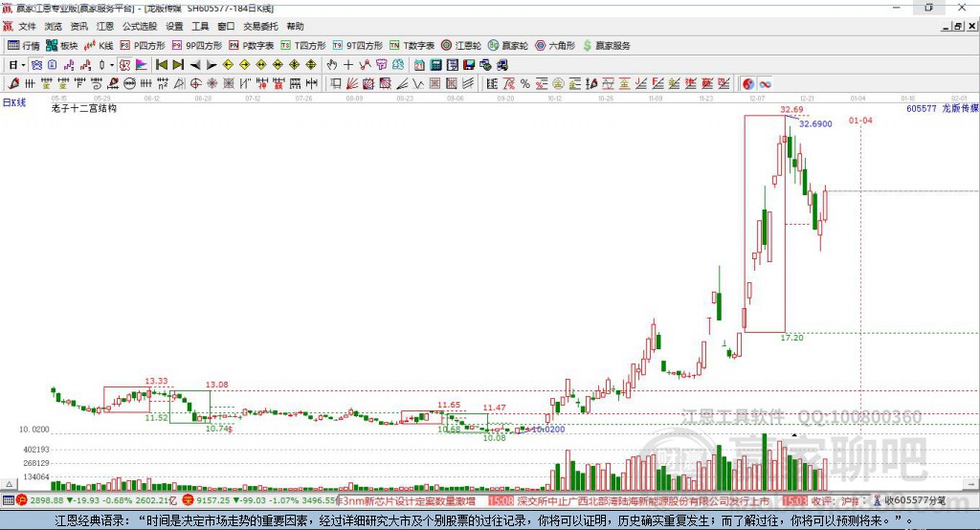Click the 32.69 price high label

point(791,110)
